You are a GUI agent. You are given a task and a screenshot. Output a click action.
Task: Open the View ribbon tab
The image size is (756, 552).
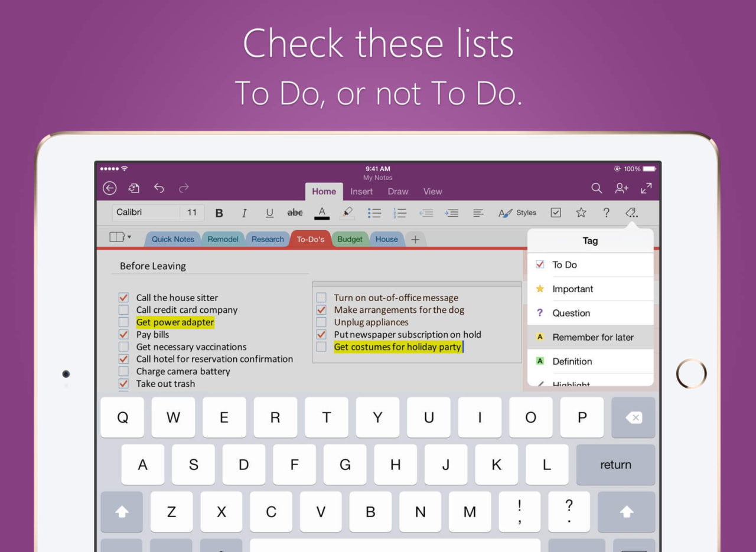tap(433, 191)
